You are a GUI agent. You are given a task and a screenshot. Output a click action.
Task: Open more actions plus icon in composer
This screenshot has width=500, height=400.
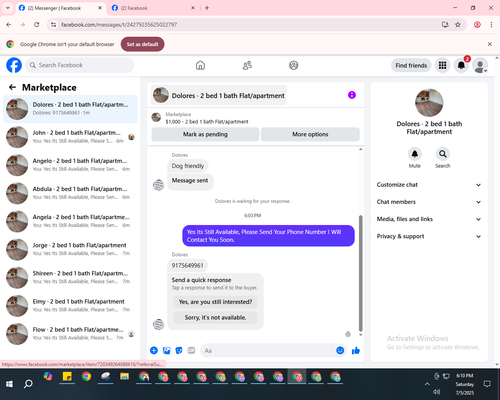[154, 350]
